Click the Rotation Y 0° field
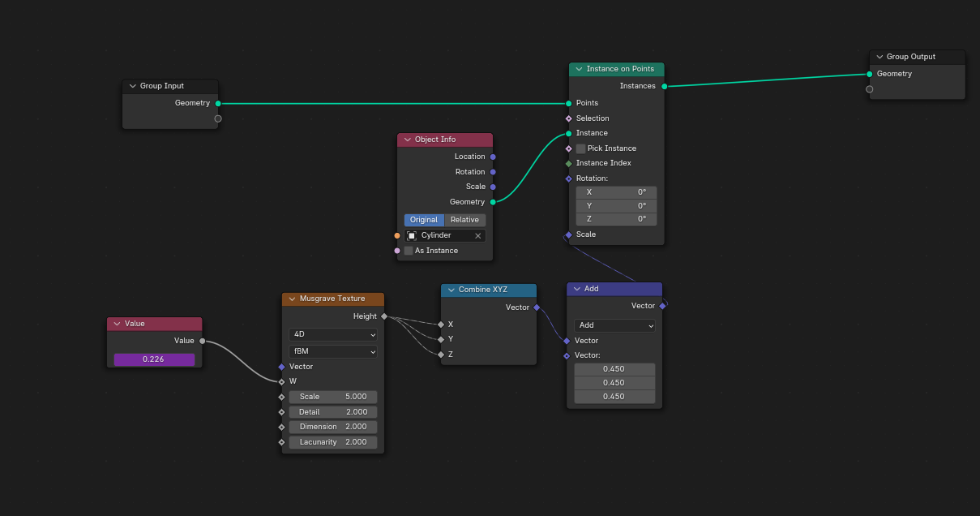Image resolution: width=980 pixels, height=516 pixels. [x=616, y=206]
